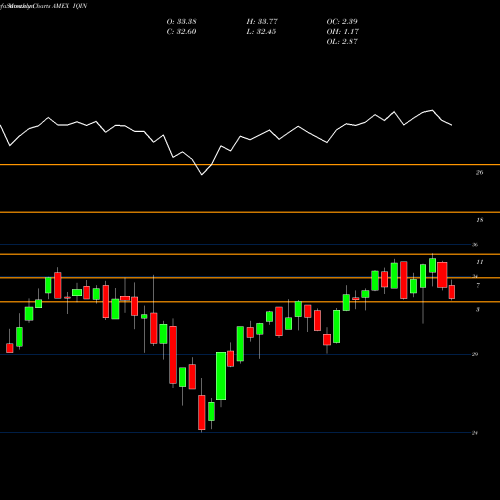This screenshot has width=500, height=500.
Task: Click the "18" orange level label
Action: point(479,220)
